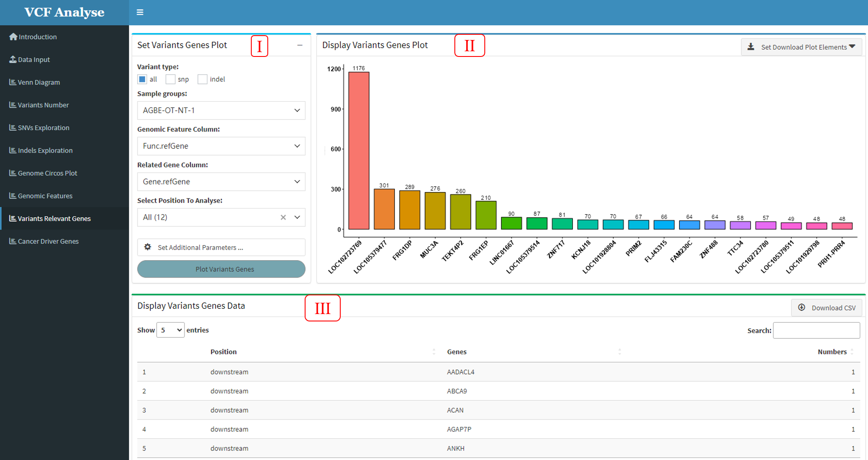This screenshot has height=460, width=868.
Task: Click the upload icon beside Data Input
Action: [13, 60]
